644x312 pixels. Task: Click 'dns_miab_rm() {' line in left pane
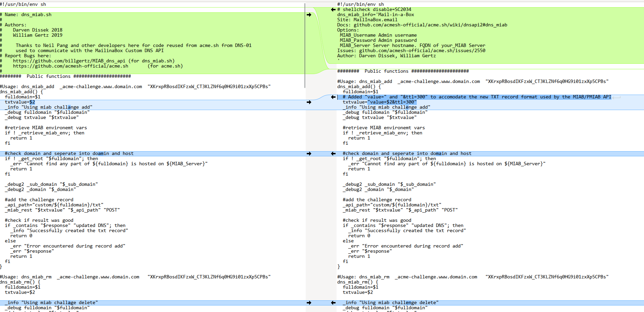coord(20,282)
